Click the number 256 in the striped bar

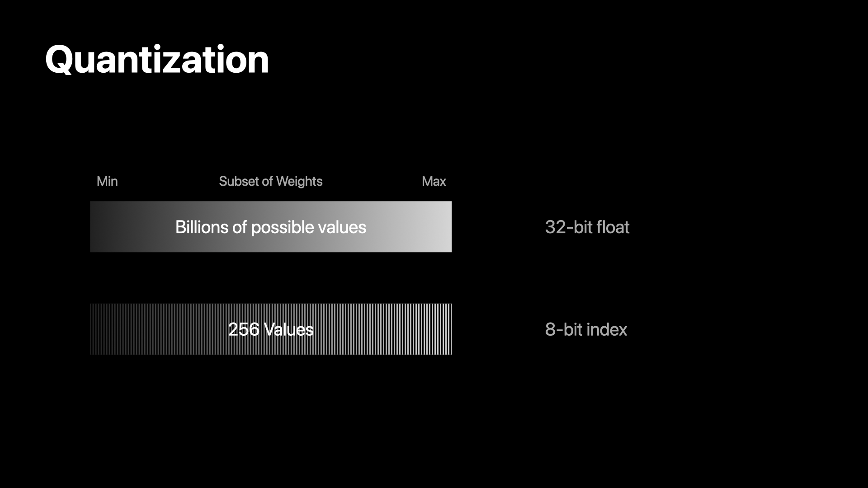click(244, 329)
